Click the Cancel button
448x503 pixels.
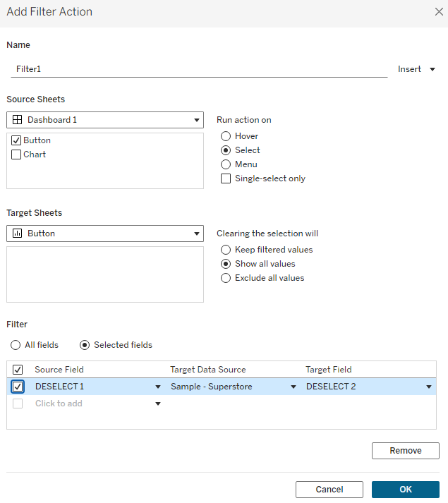coord(329,490)
